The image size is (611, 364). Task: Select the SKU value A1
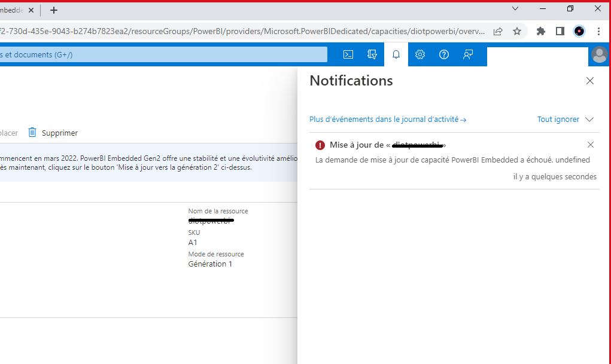click(193, 243)
